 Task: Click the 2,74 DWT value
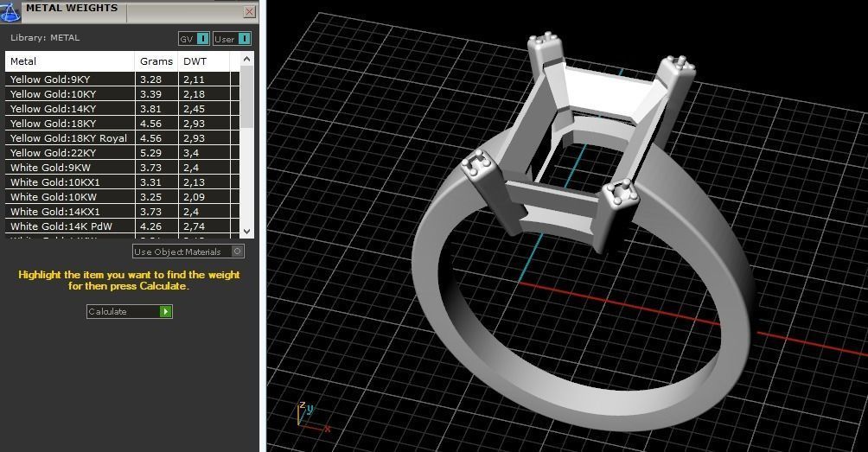pyautogui.click(x=194, y=226)
